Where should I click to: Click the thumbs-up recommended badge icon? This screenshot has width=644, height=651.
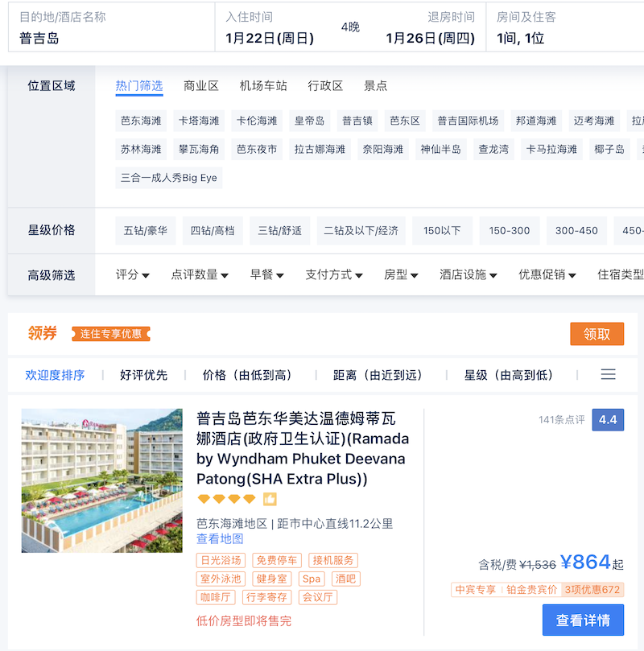click(270, 499)
